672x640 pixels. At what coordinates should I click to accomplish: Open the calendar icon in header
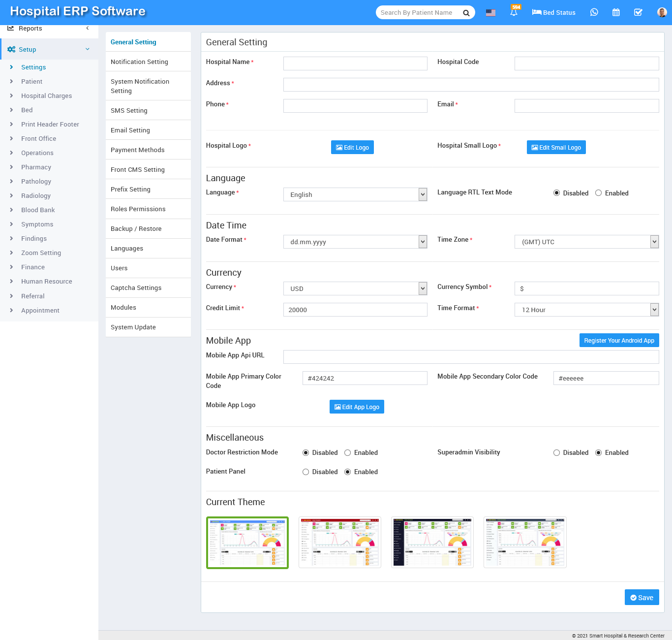616,13
